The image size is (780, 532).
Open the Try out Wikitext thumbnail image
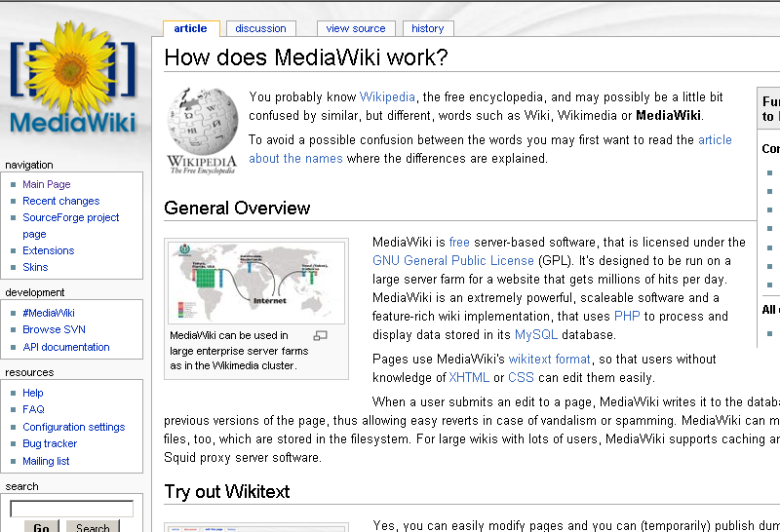(256, 528)
